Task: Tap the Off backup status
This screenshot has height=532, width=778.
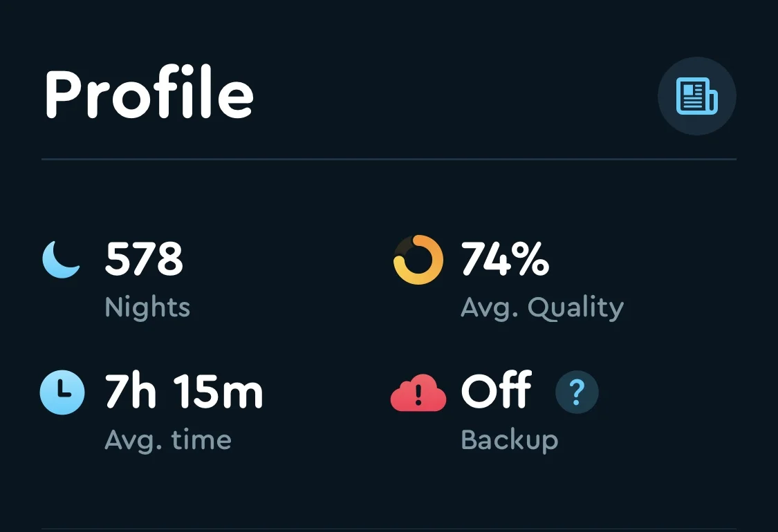Action: 496,390
